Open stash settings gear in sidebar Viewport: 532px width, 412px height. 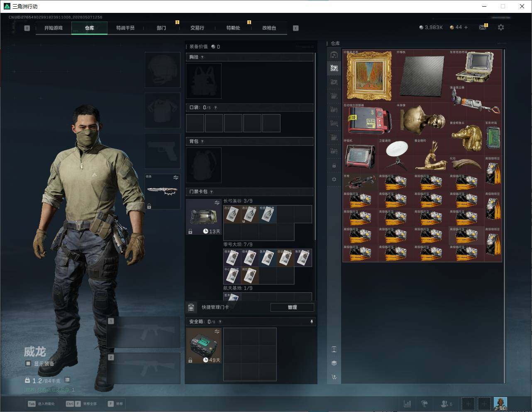pos(334,179)
